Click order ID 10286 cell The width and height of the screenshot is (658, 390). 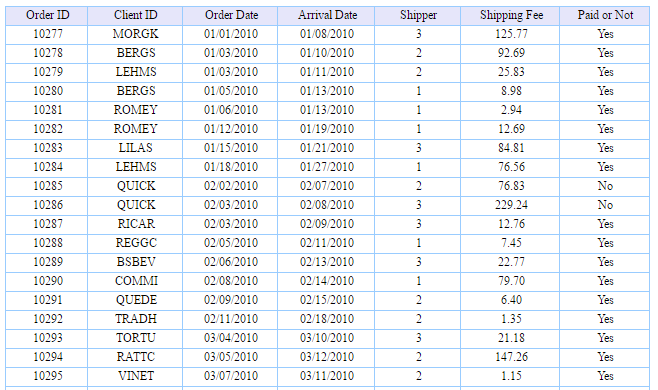[x=47, y=205]
